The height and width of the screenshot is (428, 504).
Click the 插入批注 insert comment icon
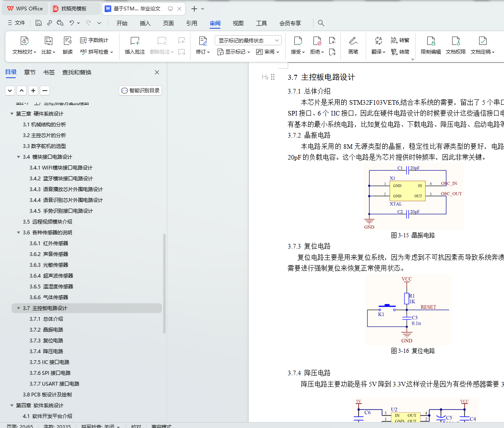pyautogui.click(x=135, y=41)
